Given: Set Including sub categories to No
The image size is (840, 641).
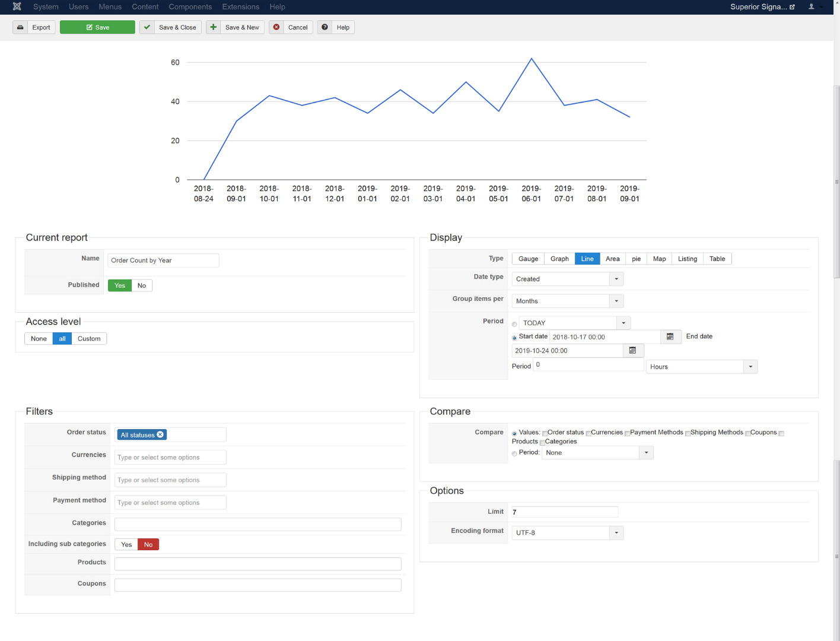Looking at the screenshot, I should click(x=148, y=544).
